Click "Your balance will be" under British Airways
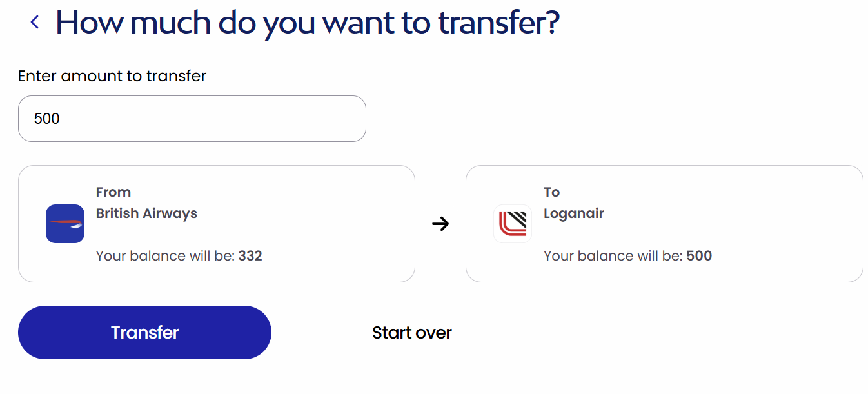 click(x=165, y=256)
